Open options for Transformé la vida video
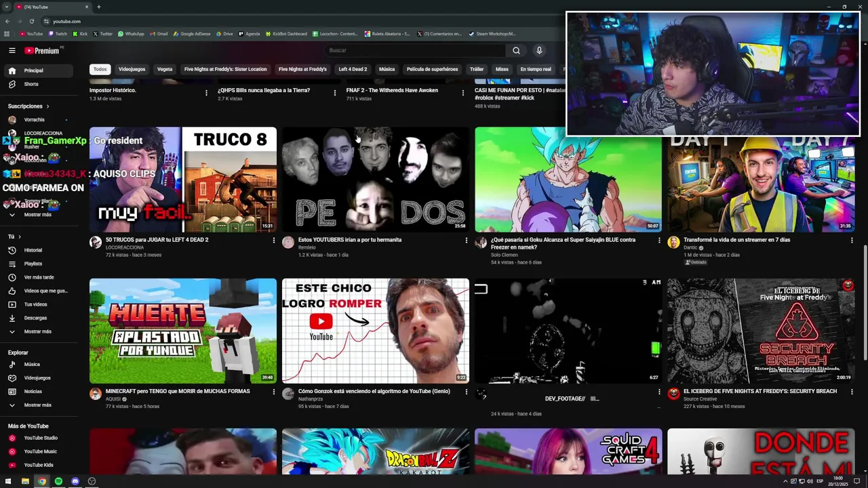 pos(852,240)
